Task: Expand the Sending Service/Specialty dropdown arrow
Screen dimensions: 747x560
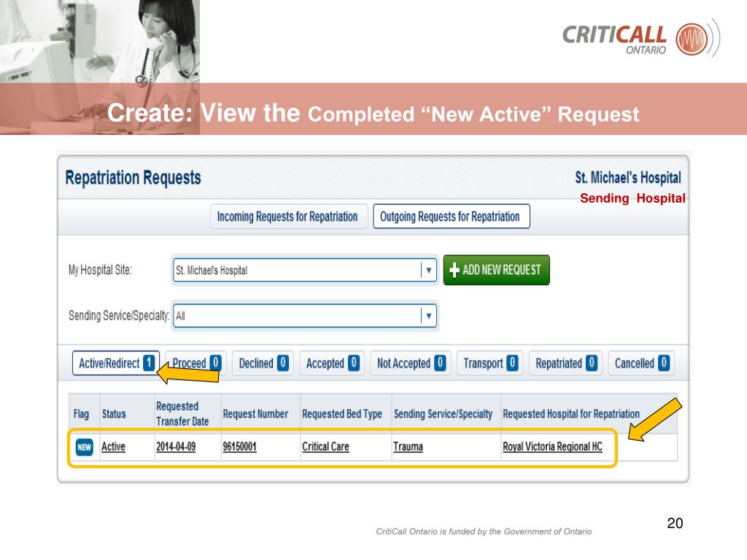Action: [429, 316]
